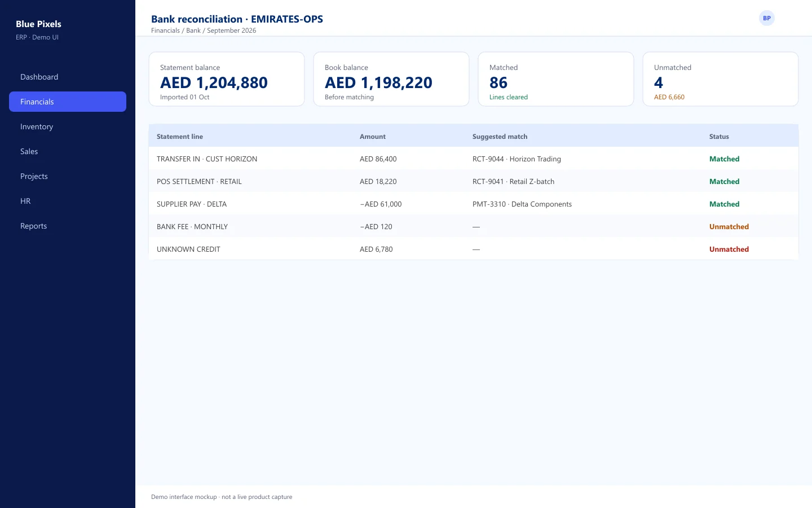Click the Statement balance card
Viewport: 812px width, 508px height.
(x=227, y=79)
